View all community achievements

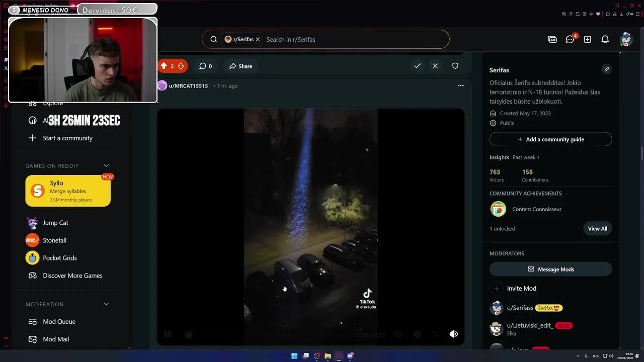click(x=597, y=228)
